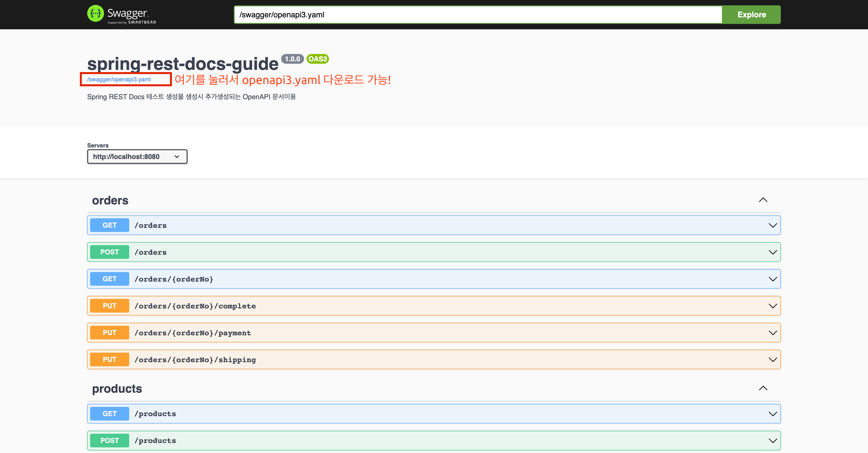Select the GET badge on /orders endpoint

coord(109,225)
